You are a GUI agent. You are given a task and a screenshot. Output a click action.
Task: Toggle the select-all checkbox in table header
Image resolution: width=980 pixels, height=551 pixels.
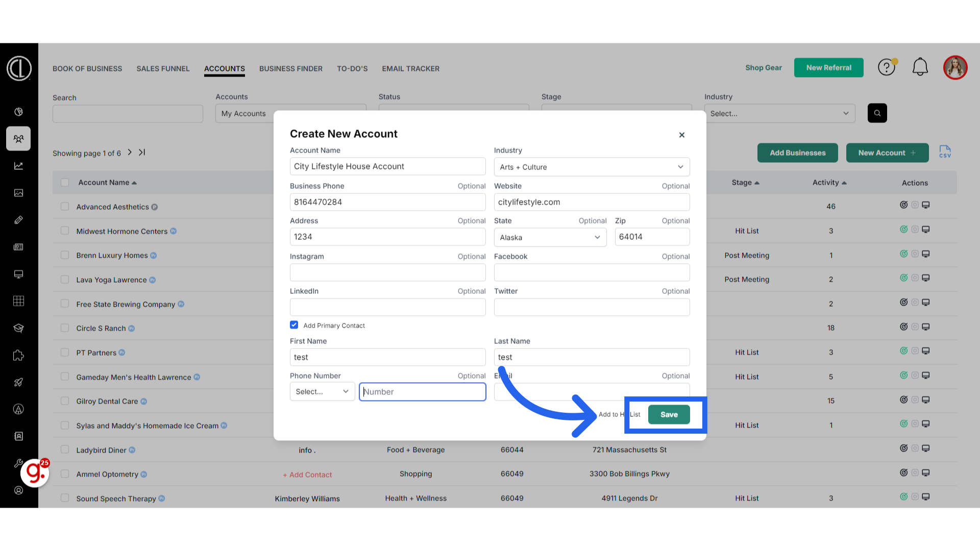(x=65, y=183)
